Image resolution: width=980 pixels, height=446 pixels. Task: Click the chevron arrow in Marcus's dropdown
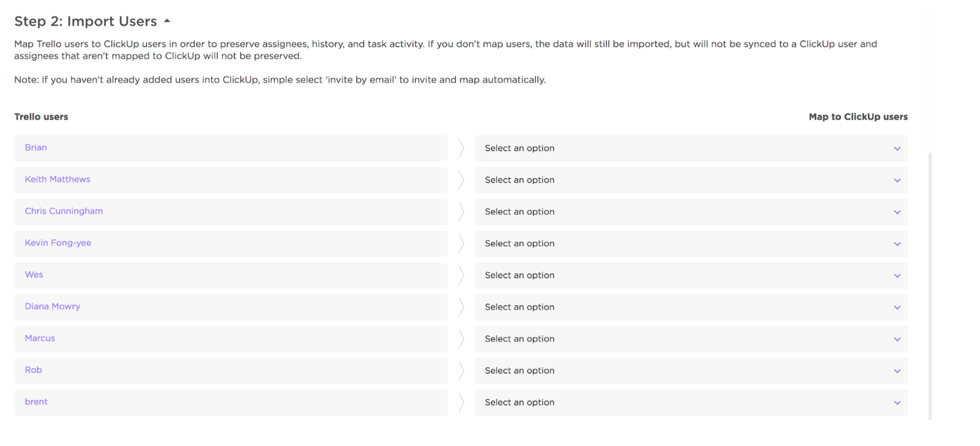point(897,339)
